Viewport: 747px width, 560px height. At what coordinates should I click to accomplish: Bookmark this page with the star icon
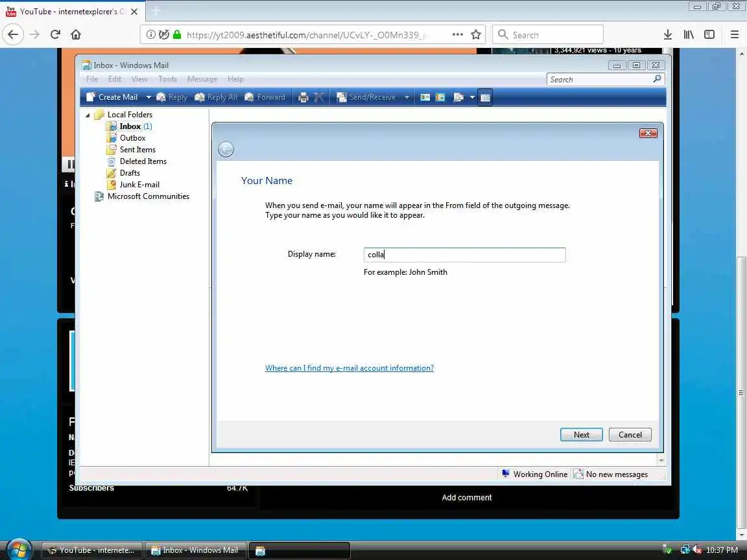pos(475,35)
